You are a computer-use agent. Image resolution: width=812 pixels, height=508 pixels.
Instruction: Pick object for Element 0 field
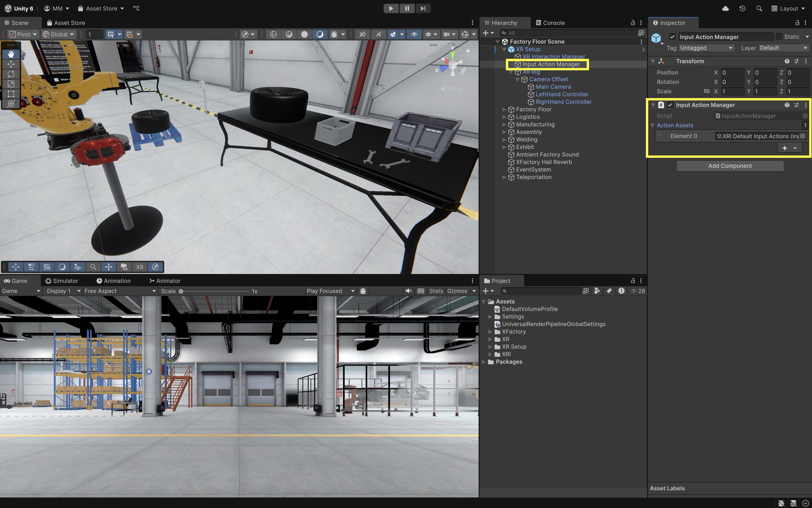[803, 136]
